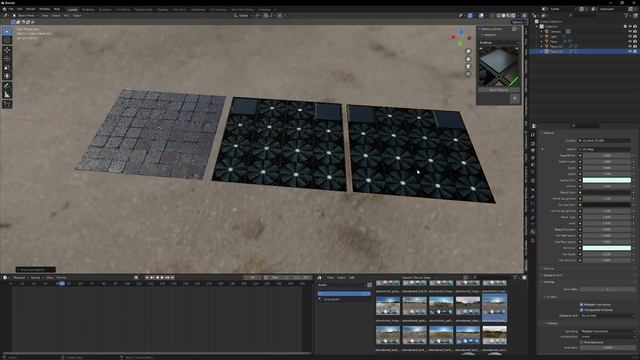The height and width of the screenshot is (360, 640).
Task: Open the volume Sampling dropdown
Action: pyautogui.click(x=608, y=331)
